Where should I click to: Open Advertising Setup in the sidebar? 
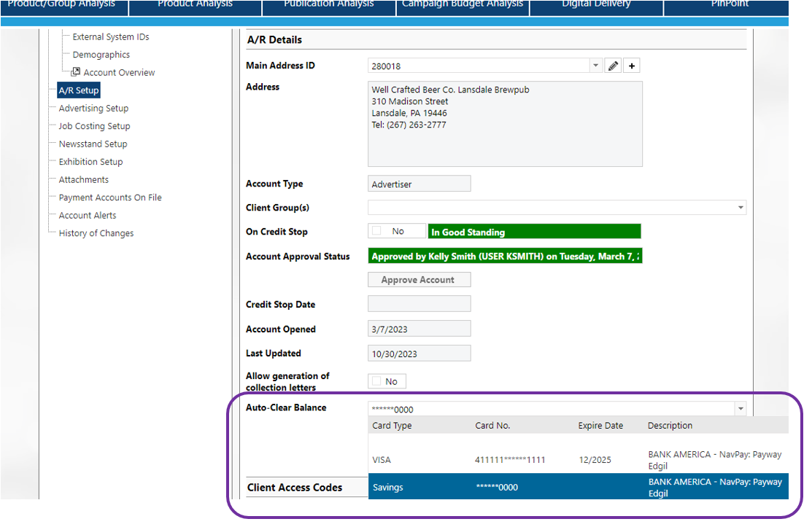click(x=93, y=109)
